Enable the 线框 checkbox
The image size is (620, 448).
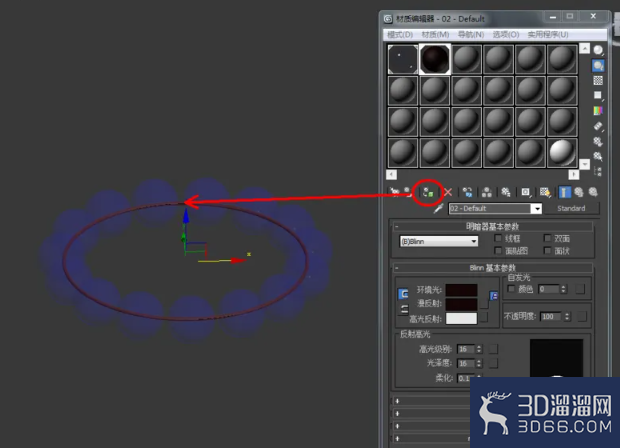coord(498,238)
